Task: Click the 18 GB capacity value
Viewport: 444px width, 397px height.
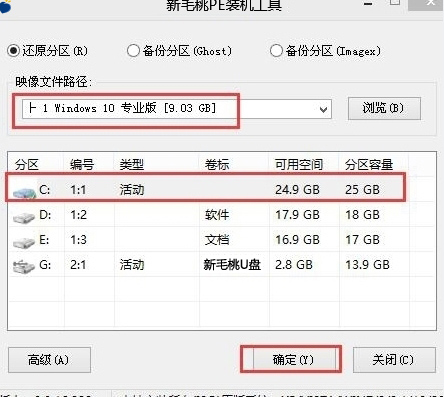Action: click(x=362, y=215)
